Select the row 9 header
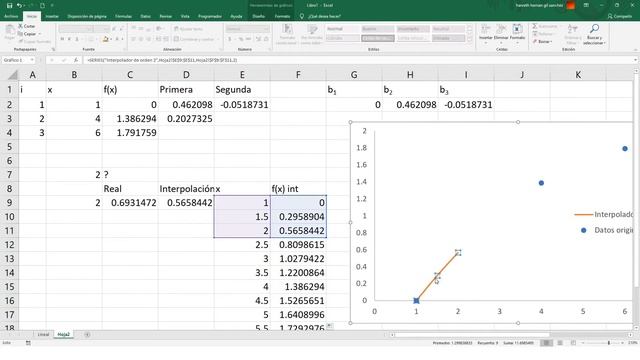This screenshot has width=640, height=360. click(x=9, y=203)
